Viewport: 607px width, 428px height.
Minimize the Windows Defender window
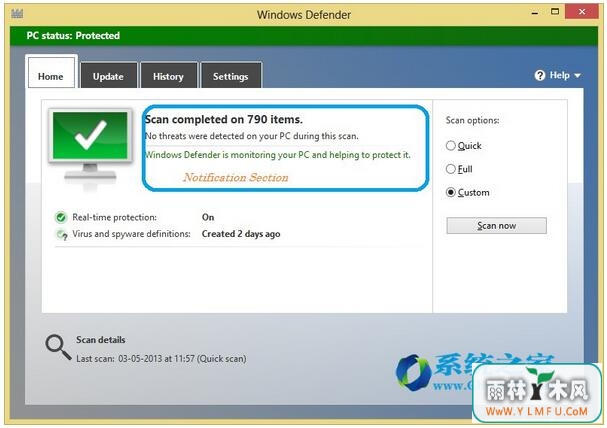pos(535,12)
